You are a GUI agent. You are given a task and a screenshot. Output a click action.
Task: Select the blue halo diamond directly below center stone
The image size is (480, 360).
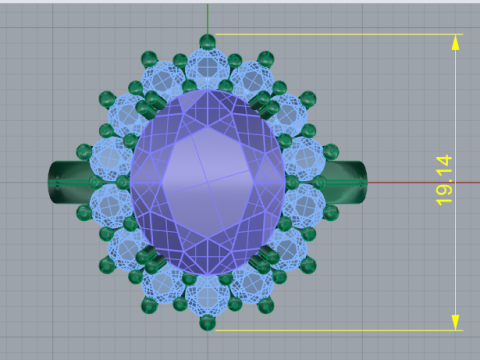click(x=207, y=295)
